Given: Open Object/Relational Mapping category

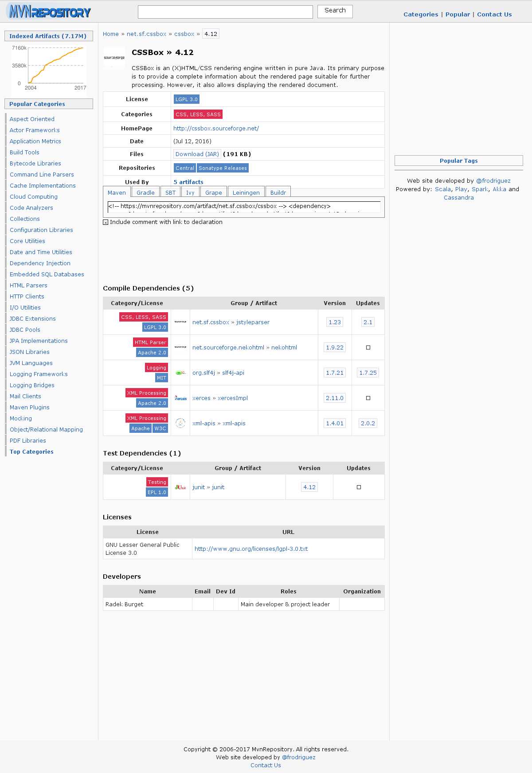Looking at the screenshot, I should pos(46,430).
